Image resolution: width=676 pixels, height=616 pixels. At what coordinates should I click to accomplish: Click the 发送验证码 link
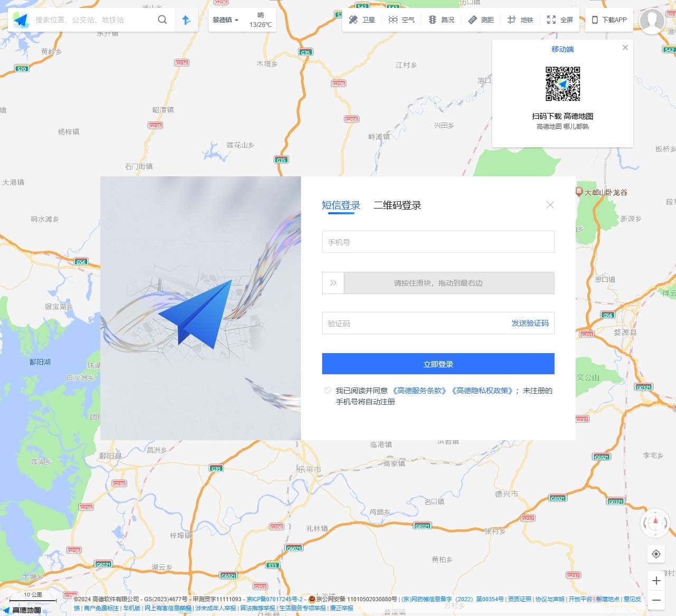point(530,323)
